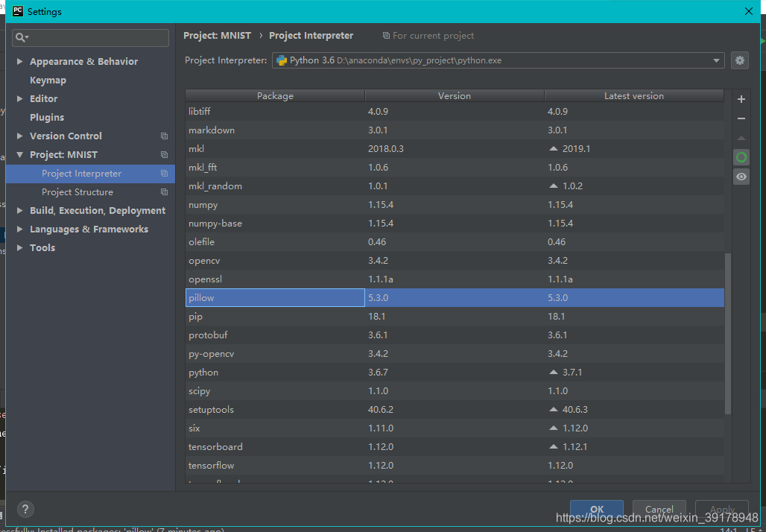Click the help question mark icon
The image size is (766, 532).
click(x=25, y=509)
